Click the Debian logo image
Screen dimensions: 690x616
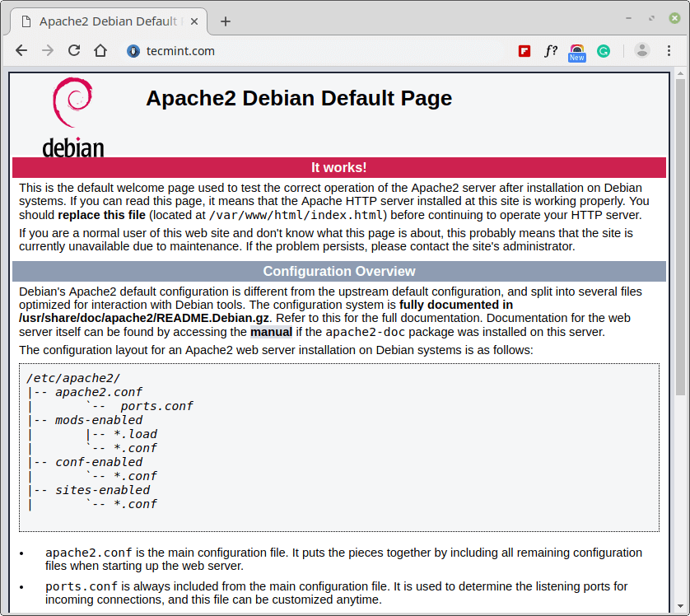click(x=72, y=115)
